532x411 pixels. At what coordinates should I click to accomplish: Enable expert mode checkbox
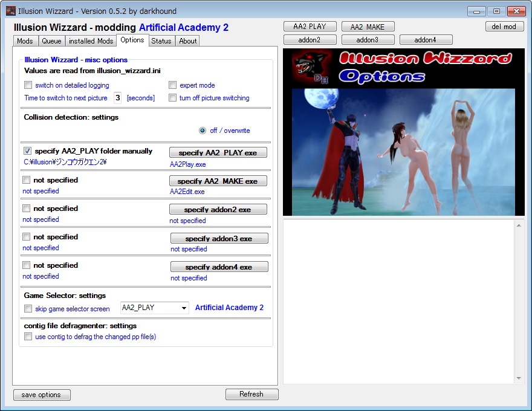click(173, 85)
